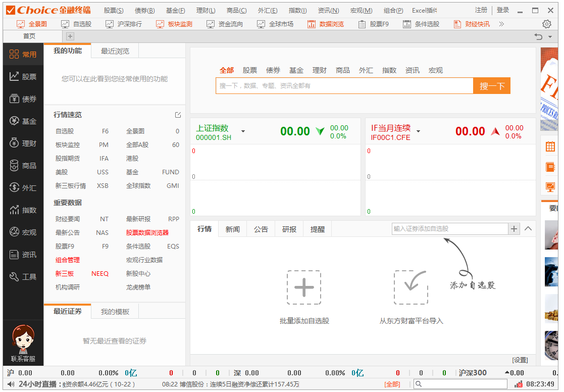Viewport: 564px width, 392px height.
Task: Click the 登录 login link
Action: pyautogui.click(x=503, y=10)
